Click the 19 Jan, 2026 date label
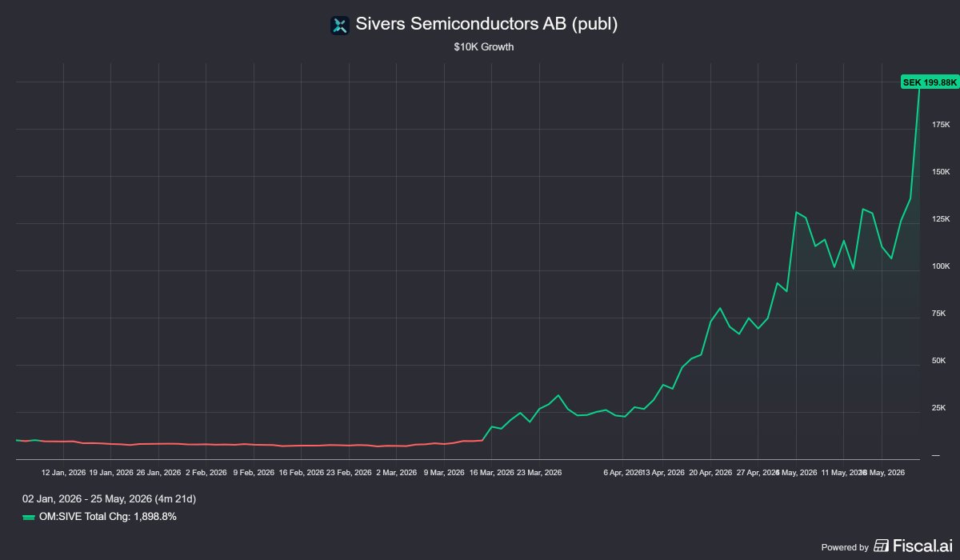 (111, 473)
